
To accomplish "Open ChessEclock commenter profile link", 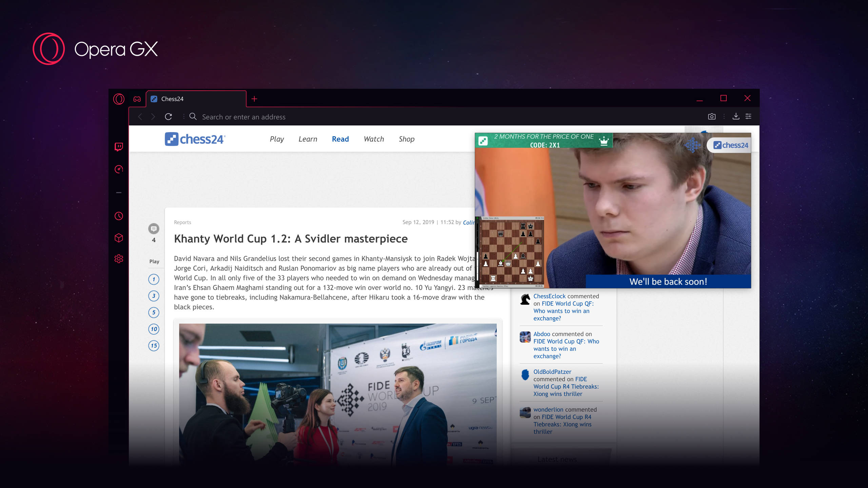I will click(549, 296).
